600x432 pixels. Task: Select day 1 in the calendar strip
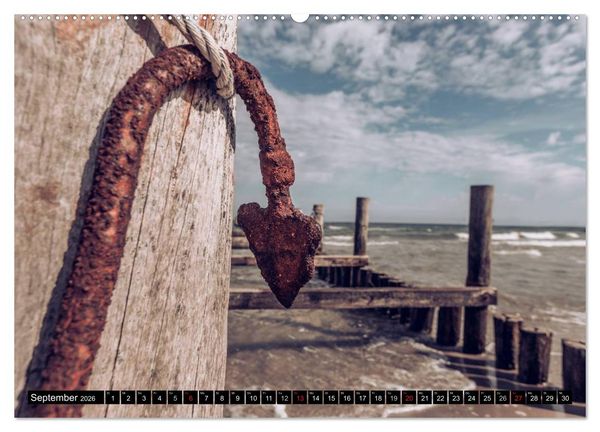(x=112, y=398)
